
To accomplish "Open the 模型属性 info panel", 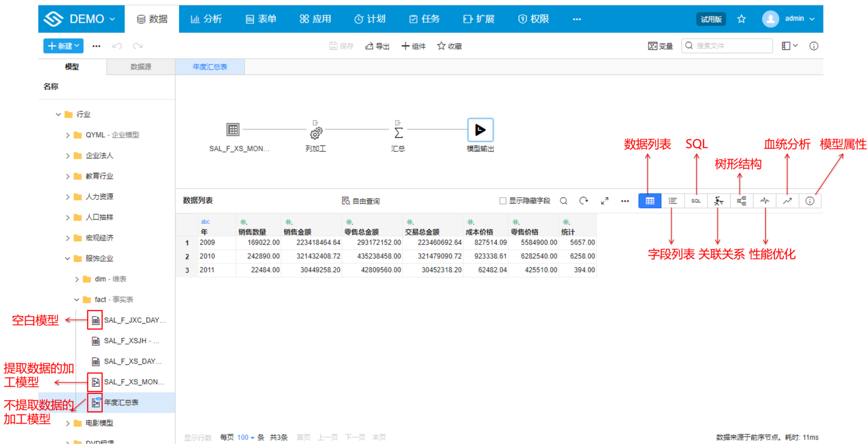I will (810, 201).
